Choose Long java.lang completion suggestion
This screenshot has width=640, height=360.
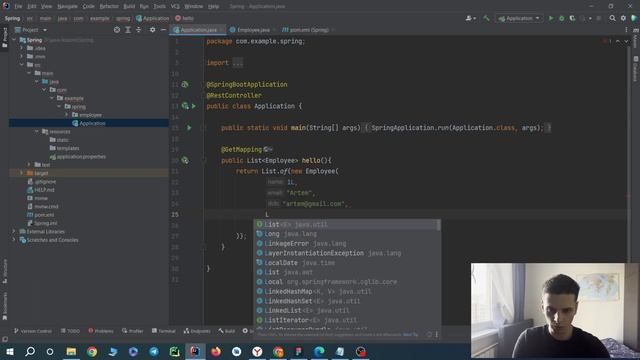[346, 234]
